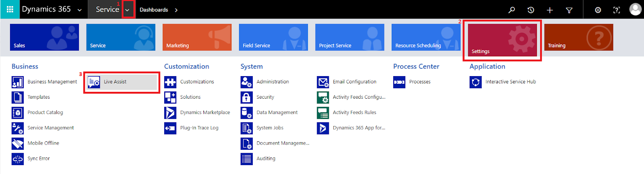644x174 pixels.
Task: Click the Email Configuration envelope icon
Action: tap(323, 82)
